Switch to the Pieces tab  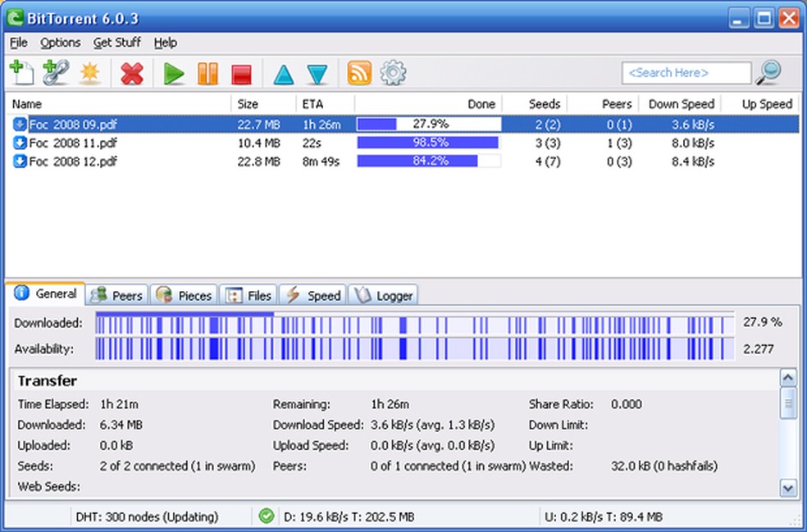coord(185,295)
